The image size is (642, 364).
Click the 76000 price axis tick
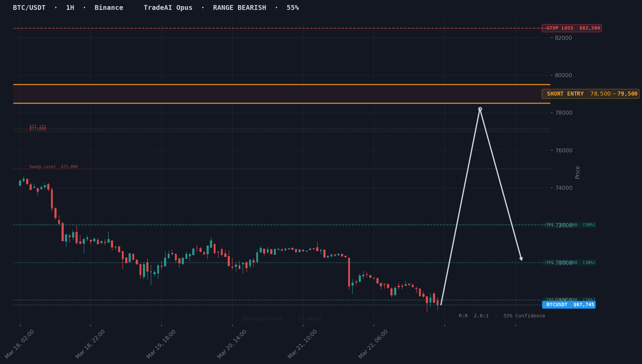click(x=563, y=151)
